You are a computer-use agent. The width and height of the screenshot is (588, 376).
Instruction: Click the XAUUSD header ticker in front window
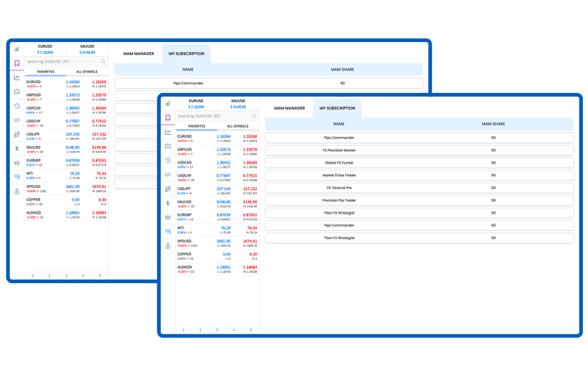point(238,104)
